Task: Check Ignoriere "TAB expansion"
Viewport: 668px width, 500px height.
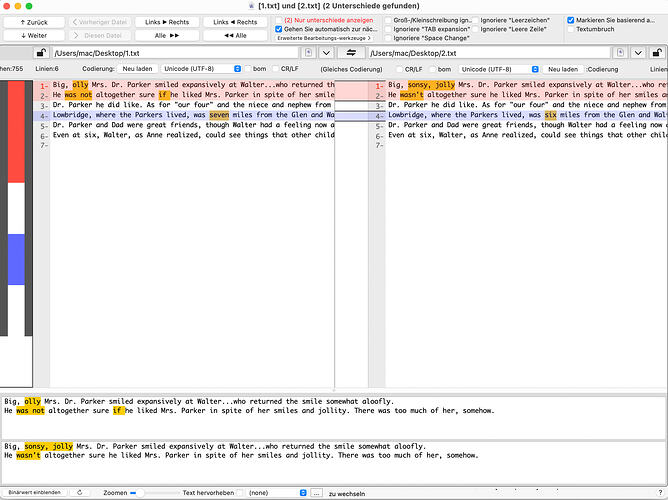Action: (388, 29)
